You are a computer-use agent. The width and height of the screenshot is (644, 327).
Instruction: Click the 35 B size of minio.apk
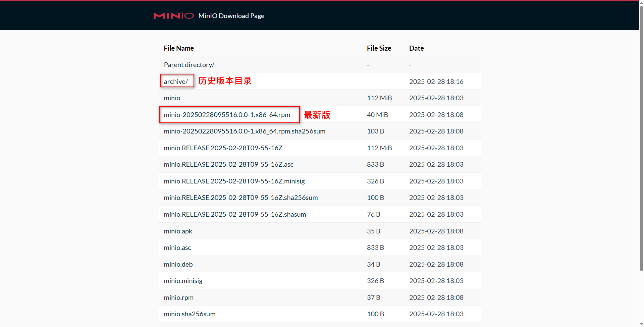pyautogui.click(x=374, y=231)
